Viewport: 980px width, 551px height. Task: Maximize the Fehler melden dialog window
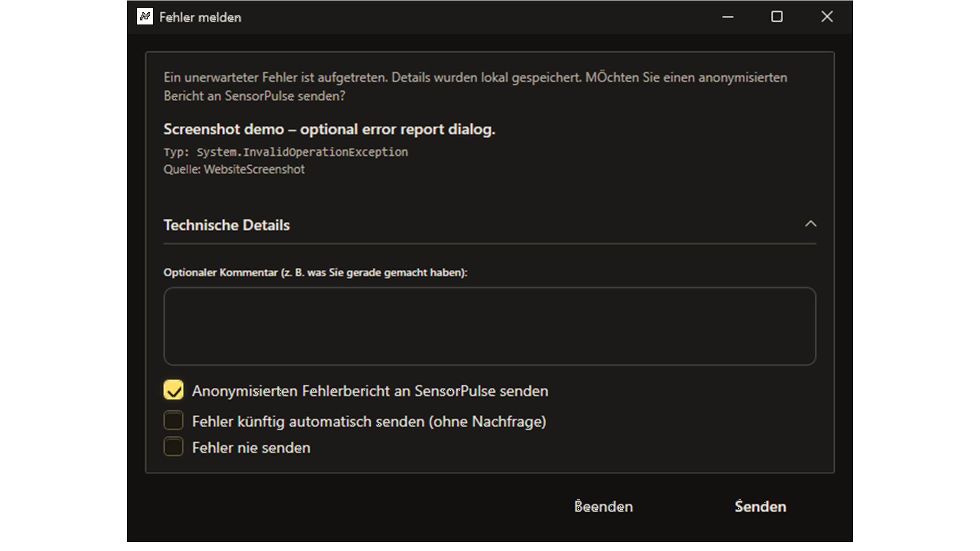click(777, 17)
